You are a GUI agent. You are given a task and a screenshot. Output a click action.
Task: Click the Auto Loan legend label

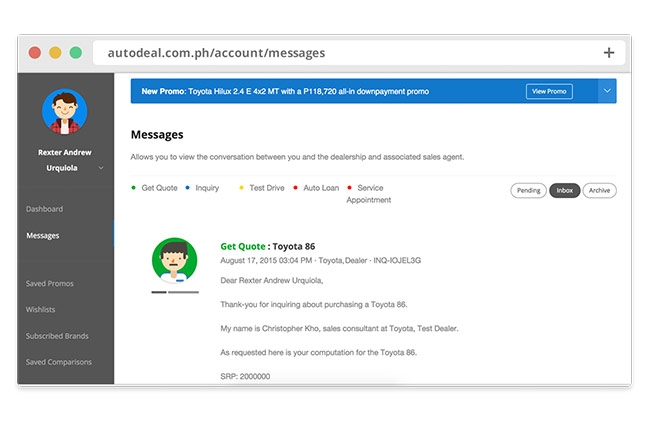pos(321,188)
